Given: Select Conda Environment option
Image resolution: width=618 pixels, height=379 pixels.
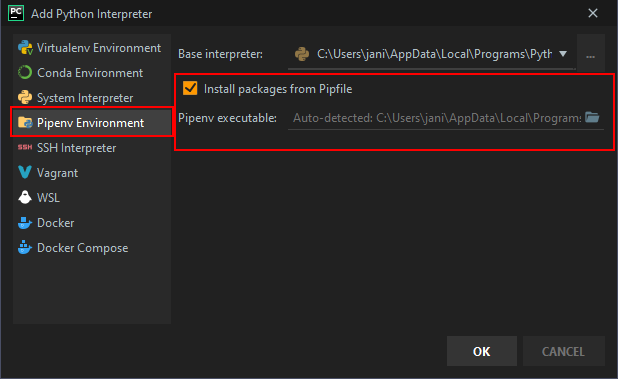Looking at the screenshot, I should (92, 72).
